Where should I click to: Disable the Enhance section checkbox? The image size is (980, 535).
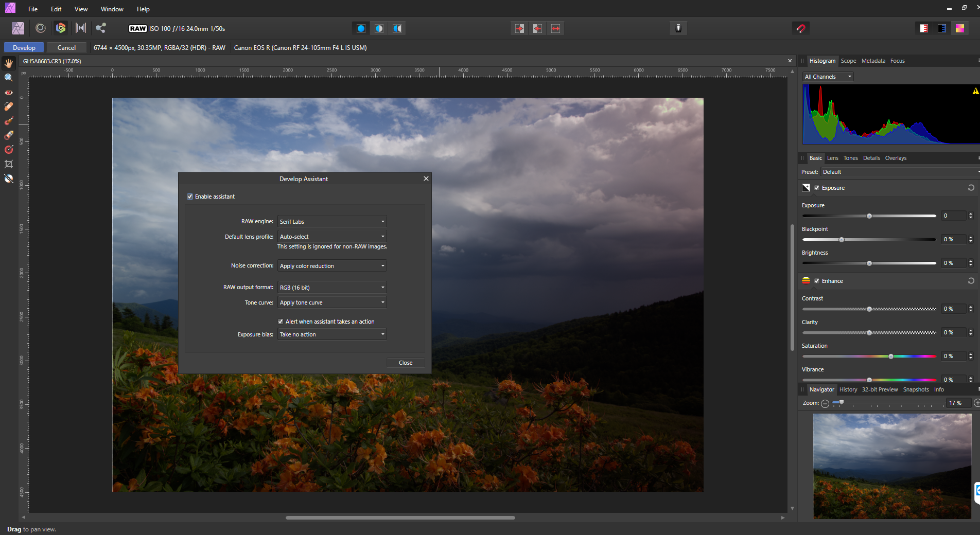click(x=817, y=281)
